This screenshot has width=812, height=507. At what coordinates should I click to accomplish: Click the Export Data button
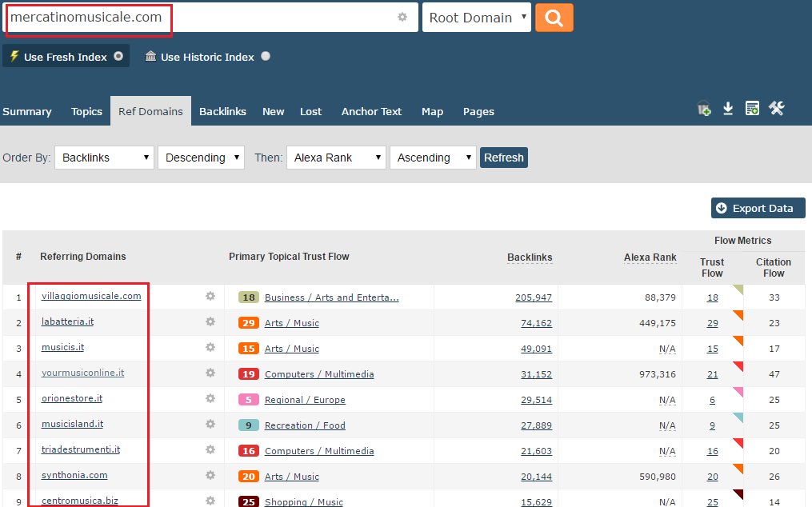pyautogui.click(x=758, y=208)
